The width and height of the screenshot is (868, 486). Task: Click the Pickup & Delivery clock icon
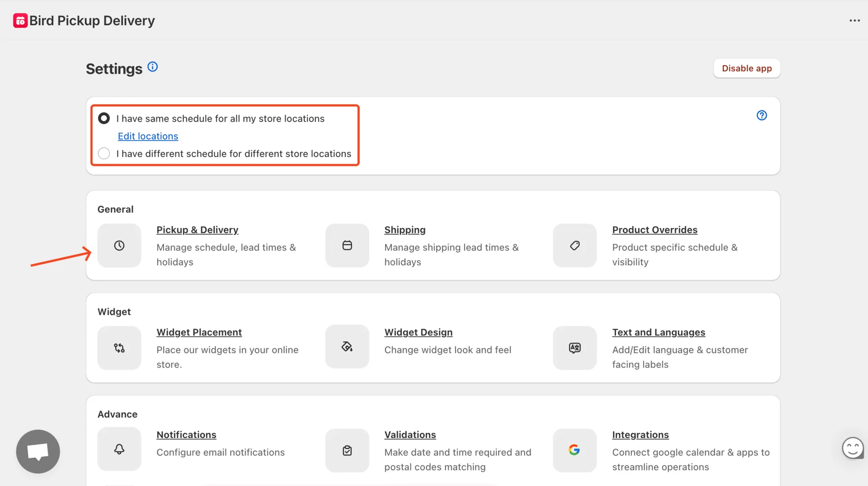(119, 245)
